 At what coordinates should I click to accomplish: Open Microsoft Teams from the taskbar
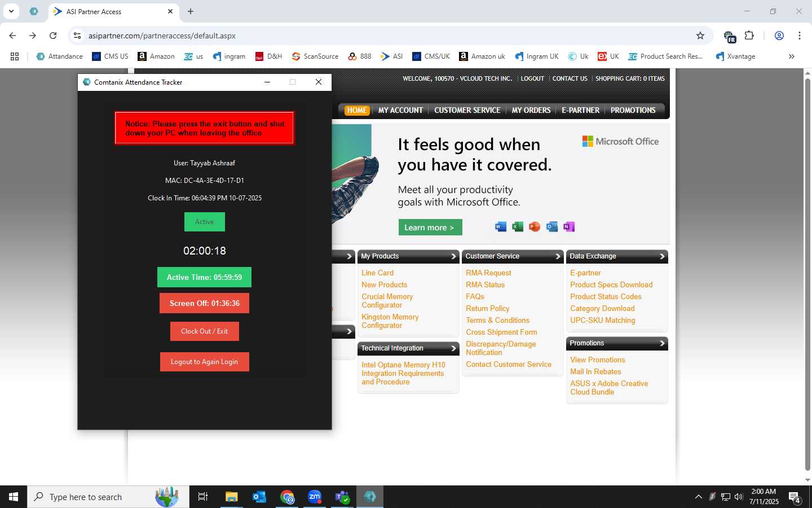[x=342, y=497]
